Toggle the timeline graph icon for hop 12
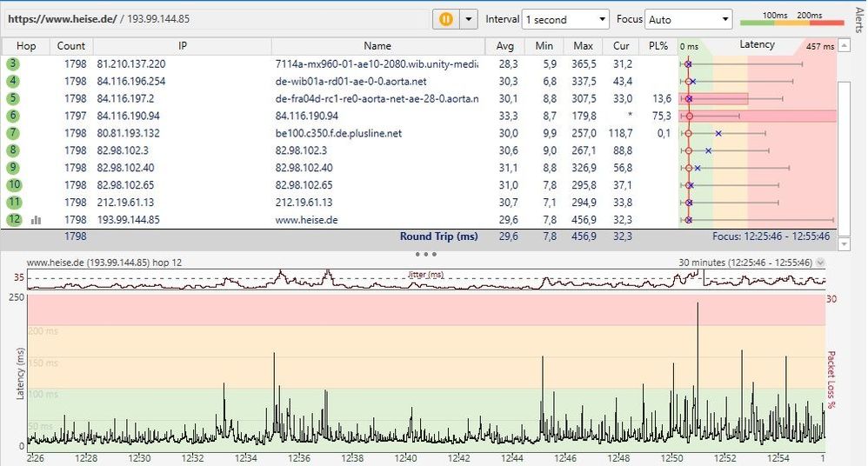This screenshot has width=868, height=466. pos(37,220)
